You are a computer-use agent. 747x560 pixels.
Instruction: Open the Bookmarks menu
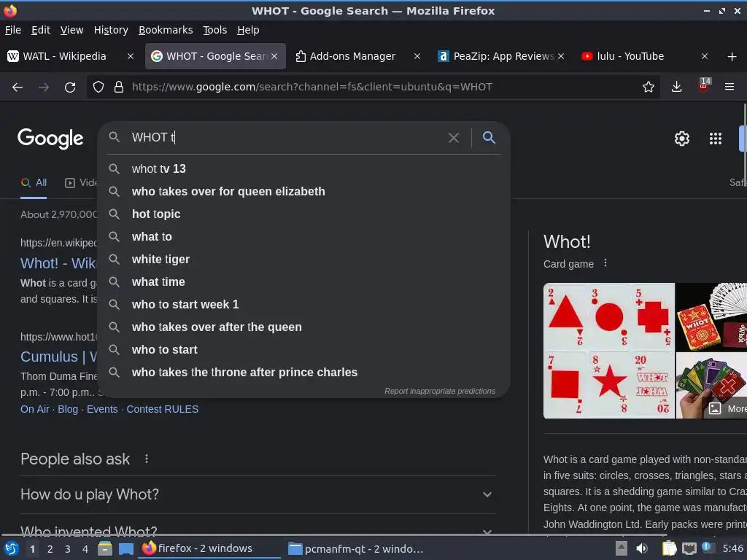coord(166,30)
